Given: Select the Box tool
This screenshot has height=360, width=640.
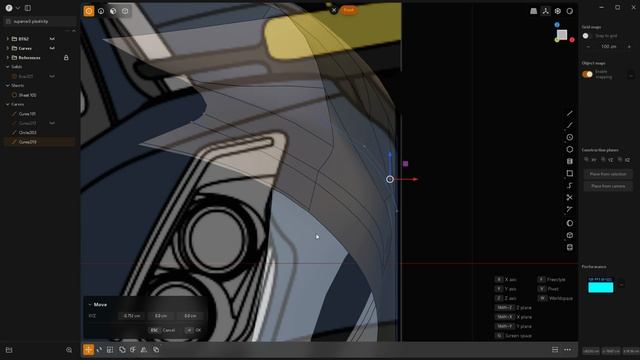Looking at the screenshot, I should point(569,235).
